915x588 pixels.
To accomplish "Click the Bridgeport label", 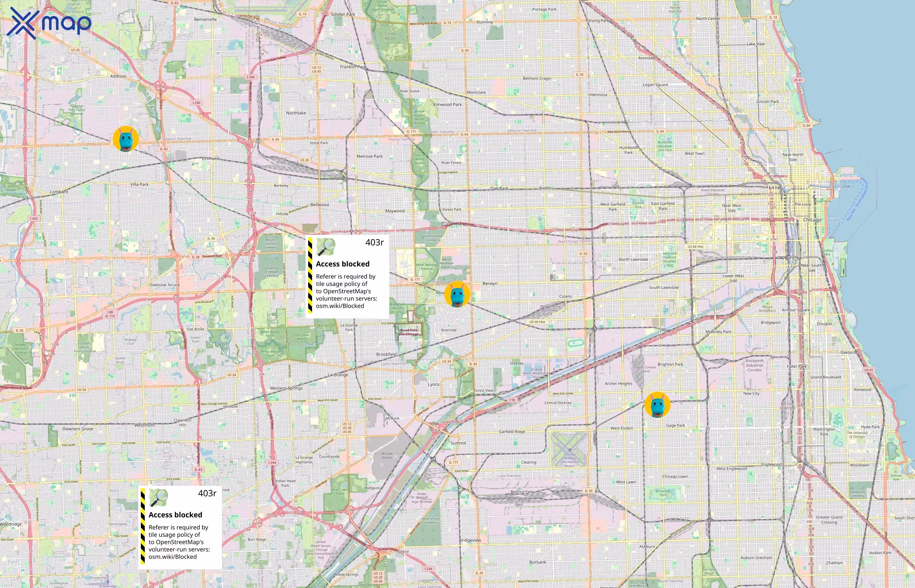I will coord(771,323).
